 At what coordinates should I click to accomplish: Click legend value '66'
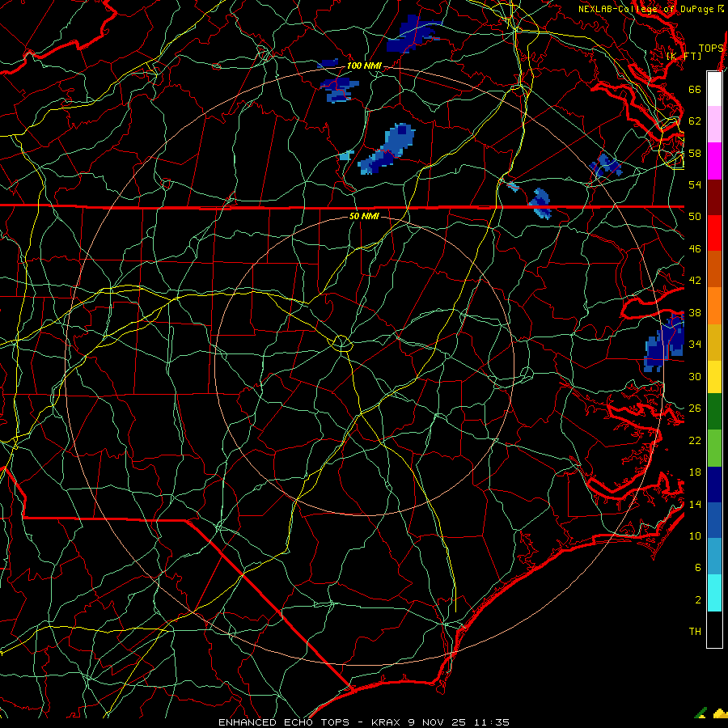click(x=695, y=90)
